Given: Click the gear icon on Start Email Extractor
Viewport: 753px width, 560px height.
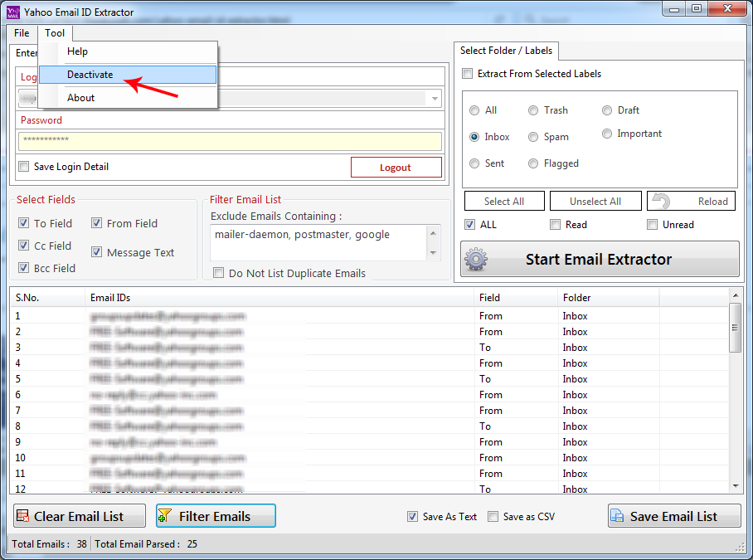Looking at the screenshot, I should click(475, 260).
